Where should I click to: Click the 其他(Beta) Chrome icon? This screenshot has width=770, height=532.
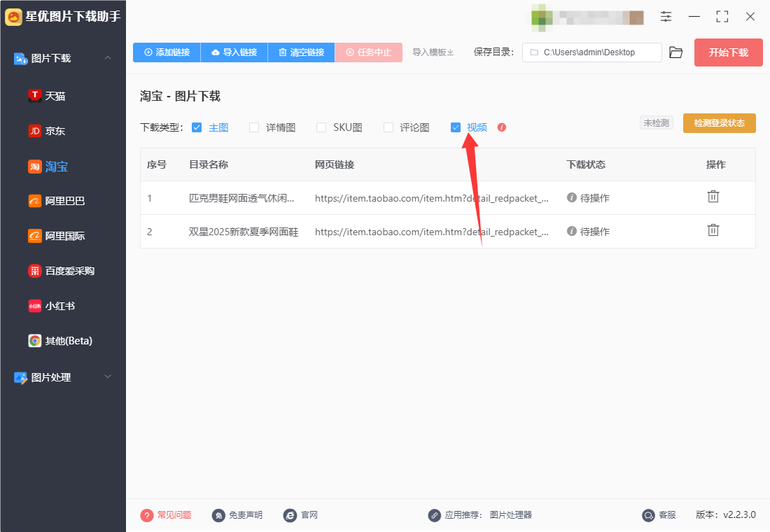[34, 341]
